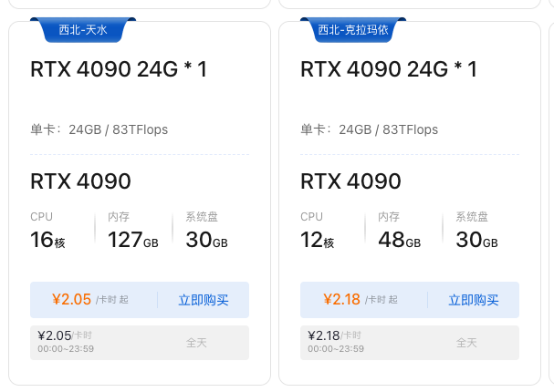
Task: Select the 西北-天水 region badge
Action: 83,30
